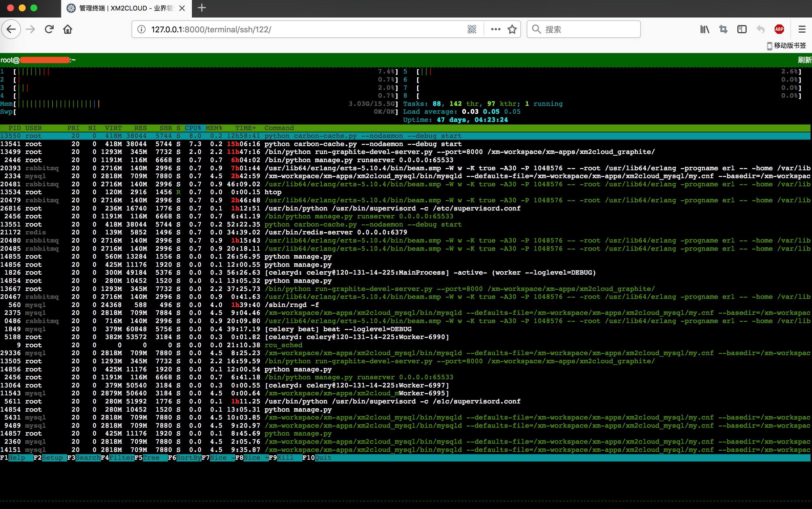Open page actions three-dot menu

(496, 29)
